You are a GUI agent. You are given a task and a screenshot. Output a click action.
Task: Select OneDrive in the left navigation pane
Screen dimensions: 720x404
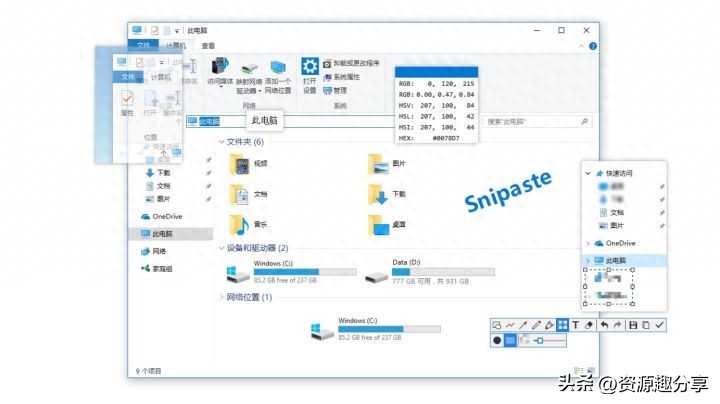pyautogui.click(x=162, y=216)
